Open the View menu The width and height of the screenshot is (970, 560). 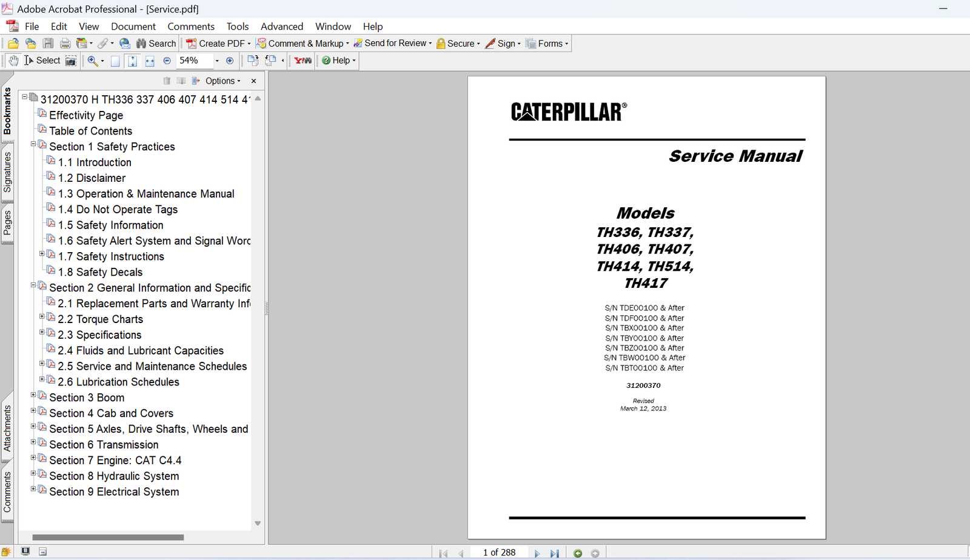pos(89,27)
